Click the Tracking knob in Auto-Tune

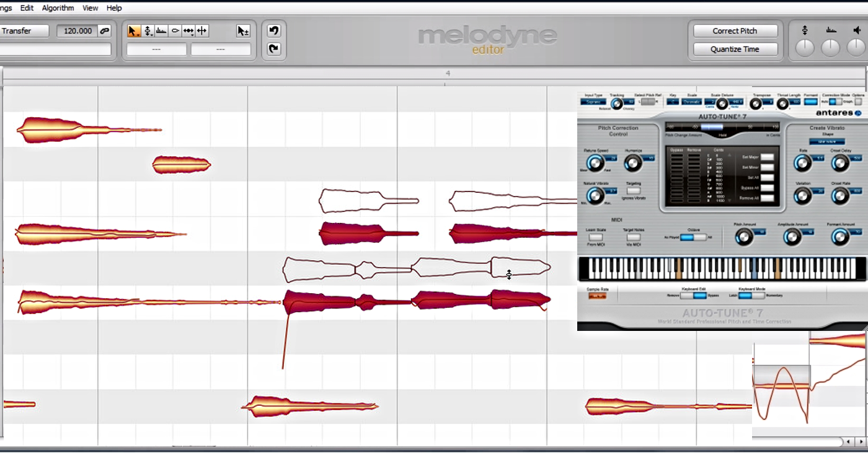616,104
